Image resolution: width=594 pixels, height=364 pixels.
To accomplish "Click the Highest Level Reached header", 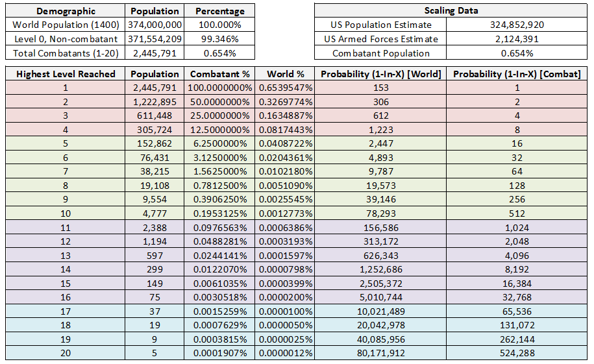I will (x=66, y=74).
